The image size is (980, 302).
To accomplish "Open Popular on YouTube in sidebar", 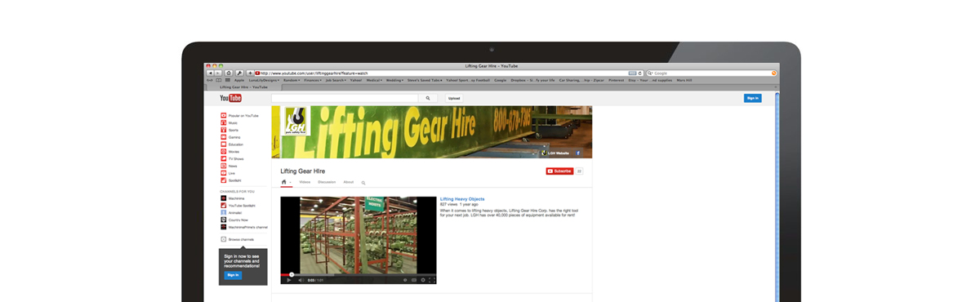I will click(x=239, y=116).
